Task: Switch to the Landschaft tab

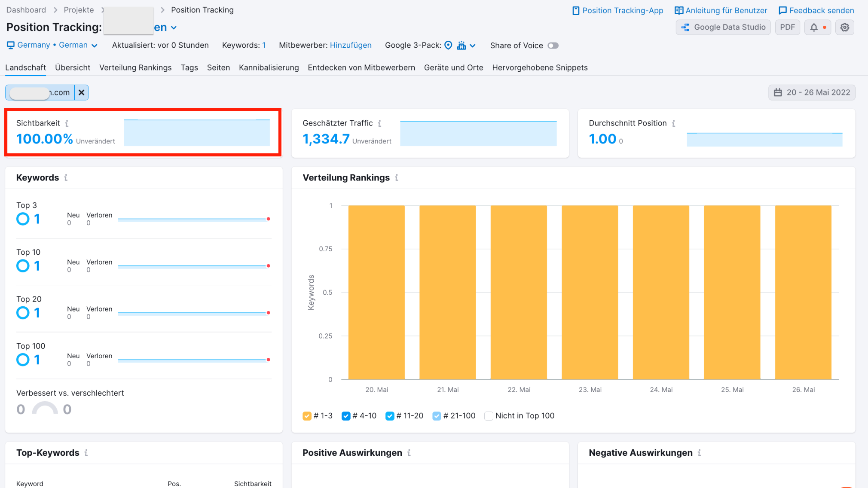Action: pos(25,67)
